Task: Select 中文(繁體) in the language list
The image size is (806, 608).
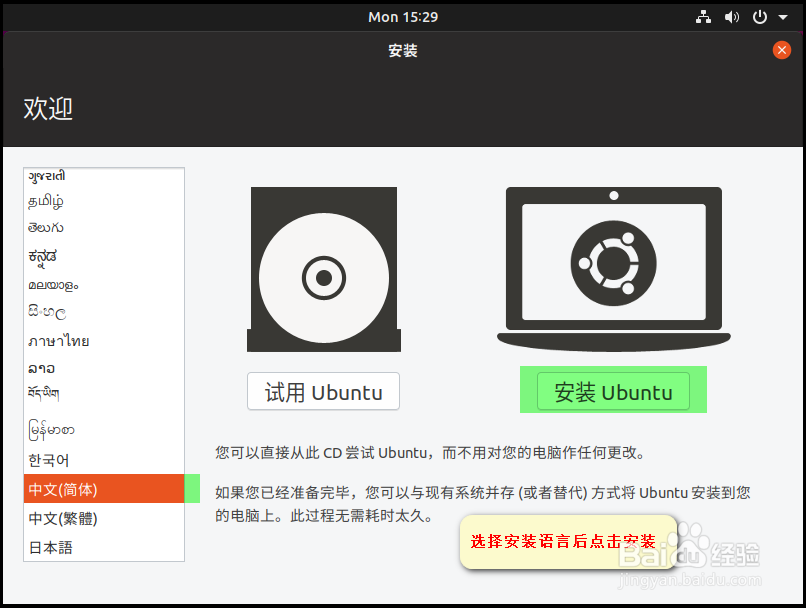Action: pyautogui.click(x=104, y=518)
